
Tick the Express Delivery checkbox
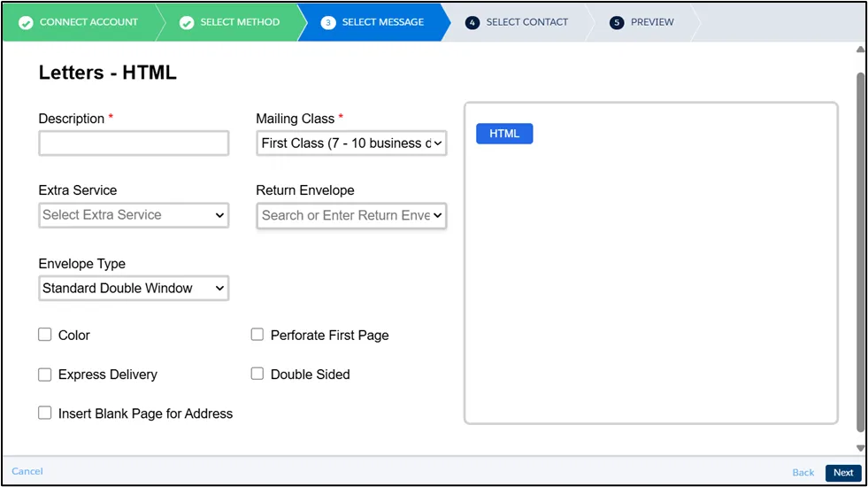[x=45, y=375]
